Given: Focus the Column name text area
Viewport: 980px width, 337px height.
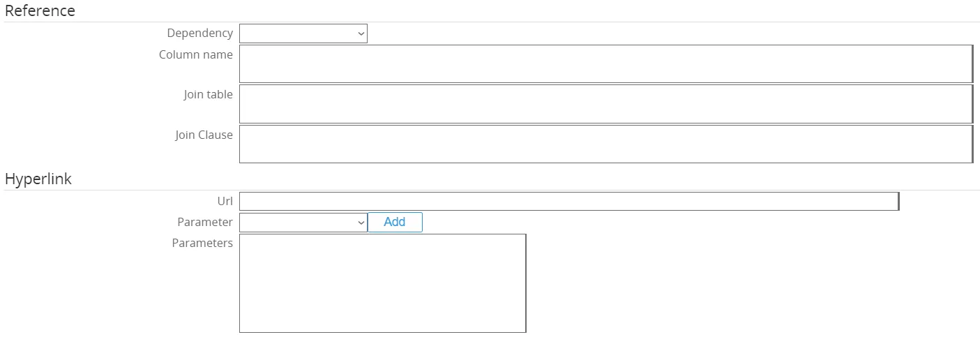Looking at the screenshot, I should point(605,64).
